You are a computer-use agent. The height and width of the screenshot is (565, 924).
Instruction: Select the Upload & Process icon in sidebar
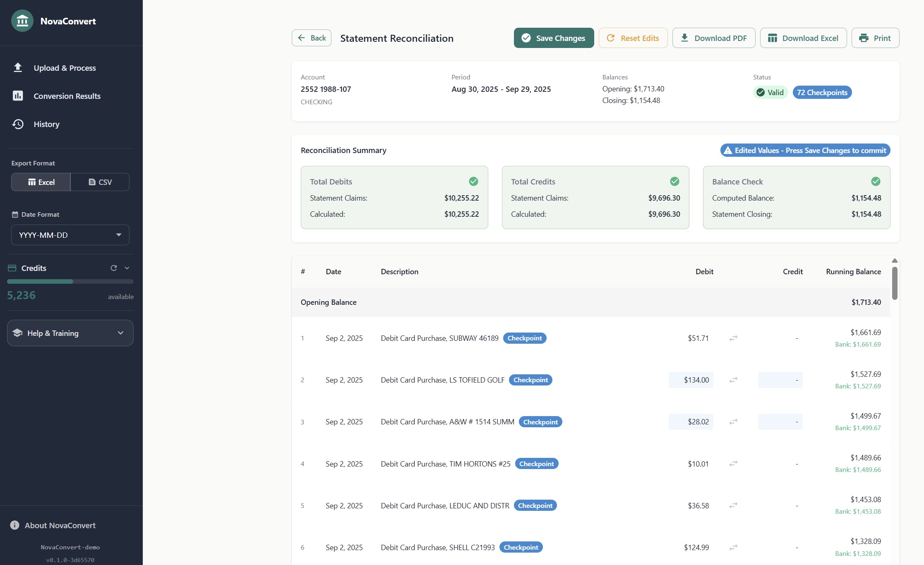(x=18, y=67)
